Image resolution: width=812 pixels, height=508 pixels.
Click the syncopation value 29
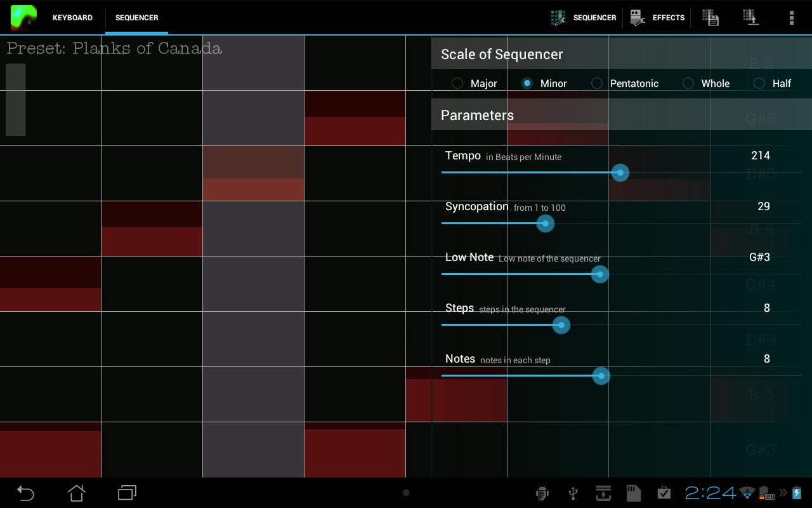[763, 206]
